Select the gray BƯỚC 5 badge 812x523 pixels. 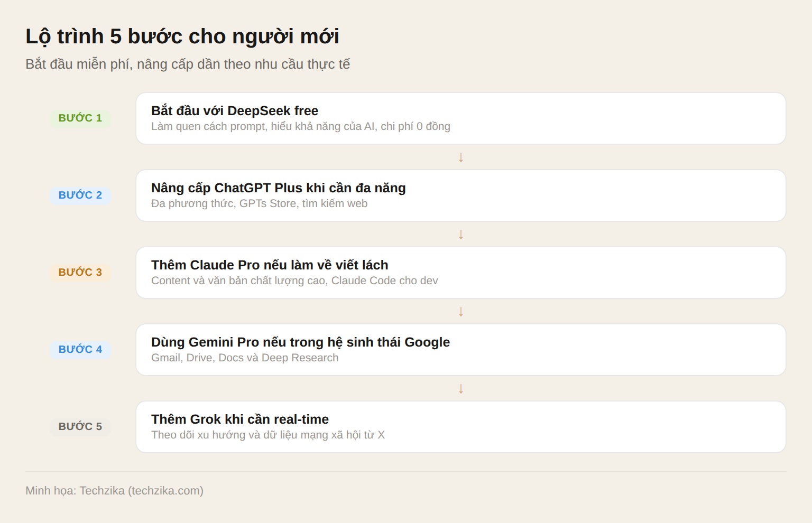(80, 426)
